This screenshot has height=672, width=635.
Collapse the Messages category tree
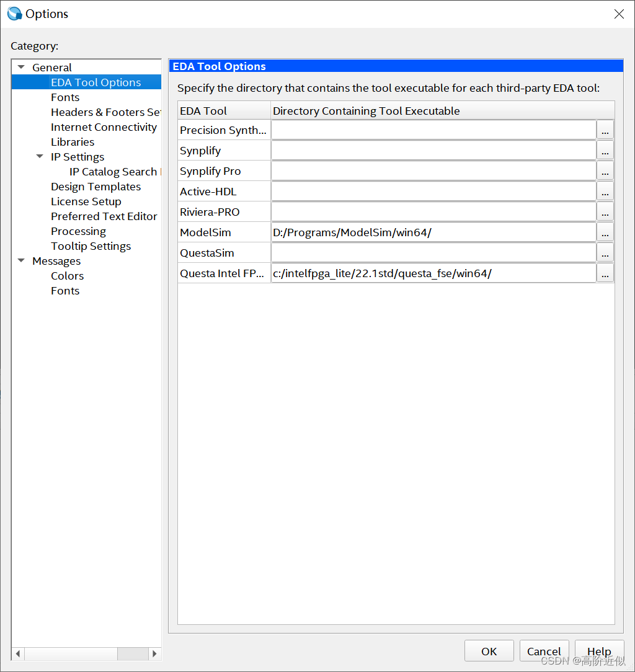(20, 261)
